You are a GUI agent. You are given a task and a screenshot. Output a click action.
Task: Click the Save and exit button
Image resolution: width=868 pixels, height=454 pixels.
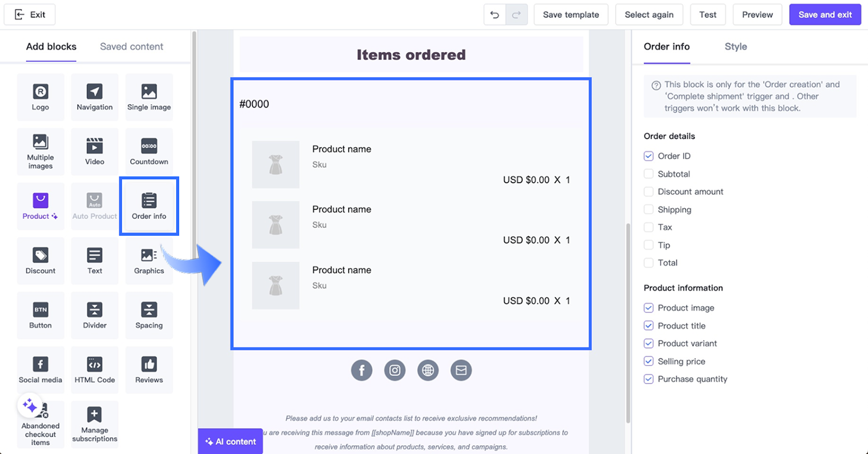[x=825, y=15]
